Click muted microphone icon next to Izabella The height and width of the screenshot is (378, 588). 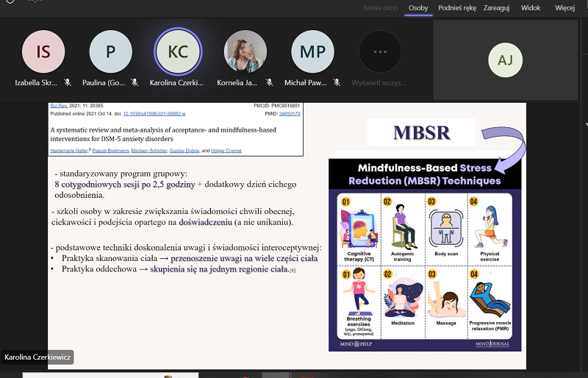(x=68, y=82)
